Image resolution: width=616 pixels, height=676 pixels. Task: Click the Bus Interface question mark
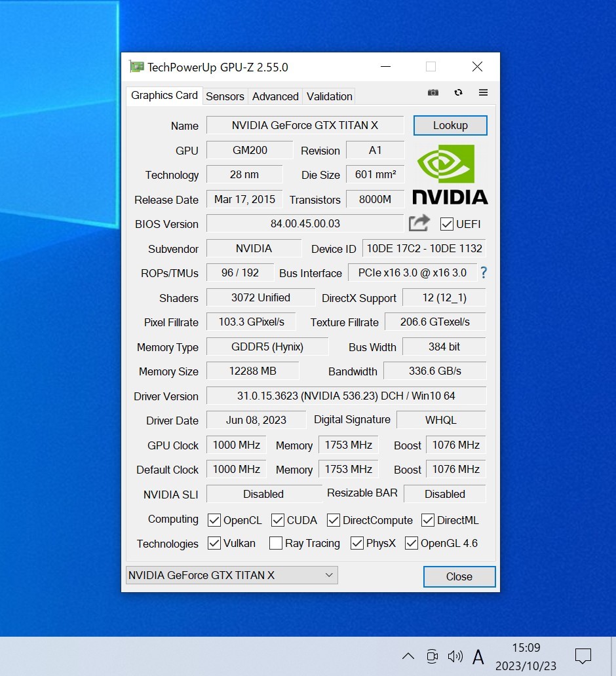click(x=484, y=272)
